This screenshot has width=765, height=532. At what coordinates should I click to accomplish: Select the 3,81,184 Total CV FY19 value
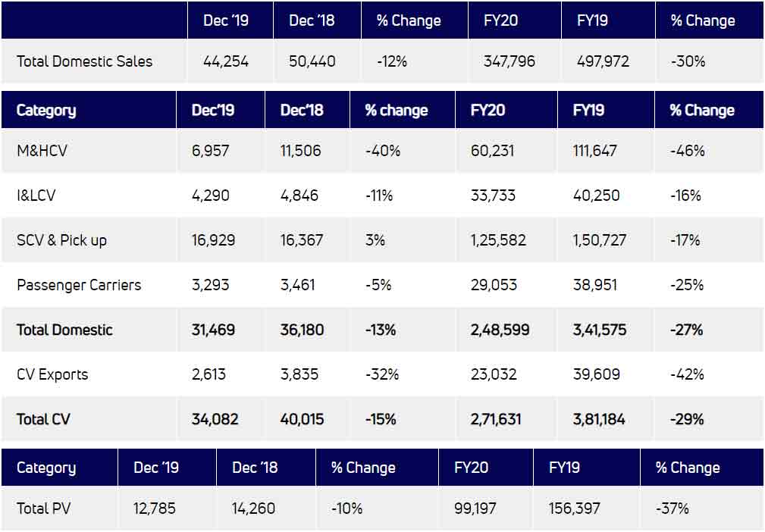599,419
